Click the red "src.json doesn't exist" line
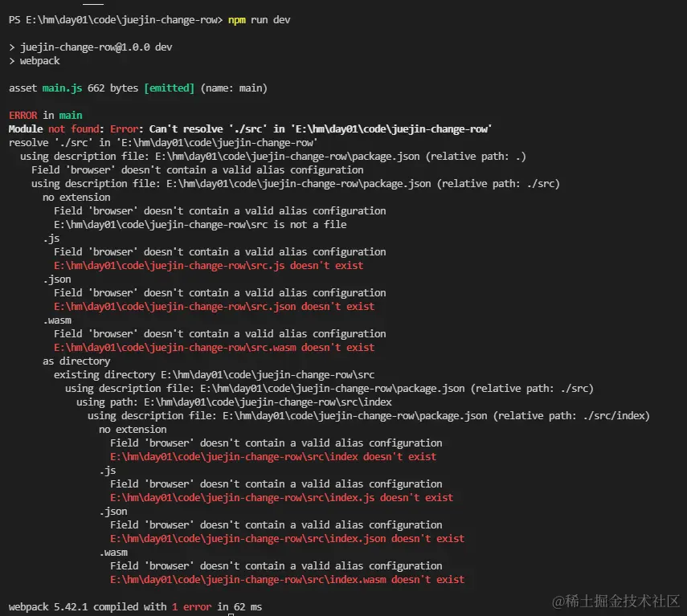Image resolution: width=687 pixels, height=616 pixels. (x=215, y=307)
